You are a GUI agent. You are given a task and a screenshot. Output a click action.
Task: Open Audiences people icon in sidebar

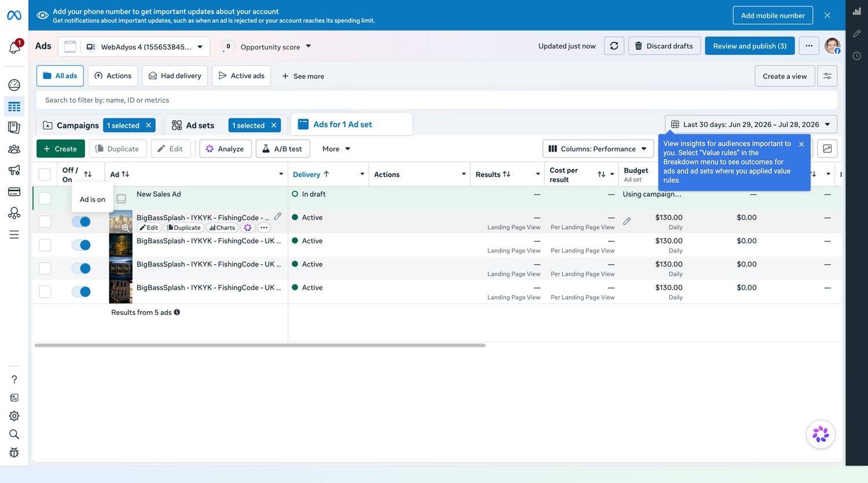(14, 149)
